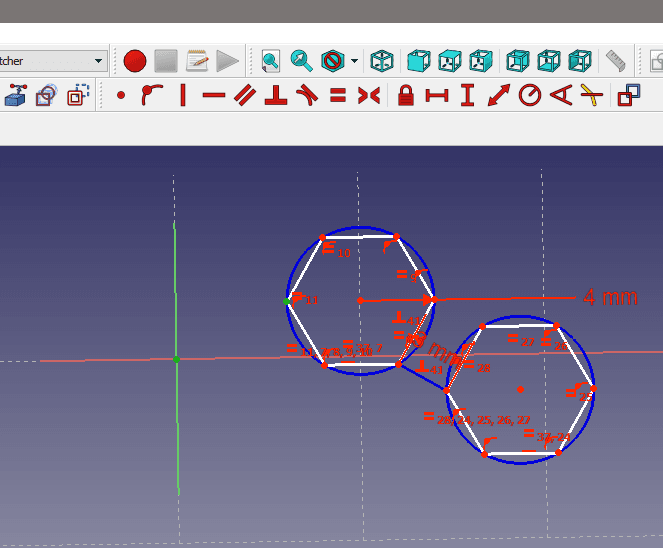
Task: Apply the point on object constraint
Action: click(152, 95)
